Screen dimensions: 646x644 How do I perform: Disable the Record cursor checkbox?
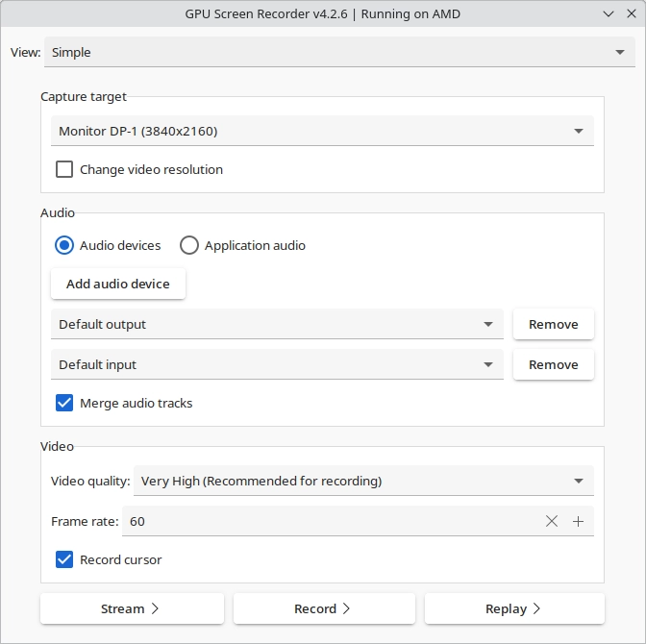click(64, 559)
